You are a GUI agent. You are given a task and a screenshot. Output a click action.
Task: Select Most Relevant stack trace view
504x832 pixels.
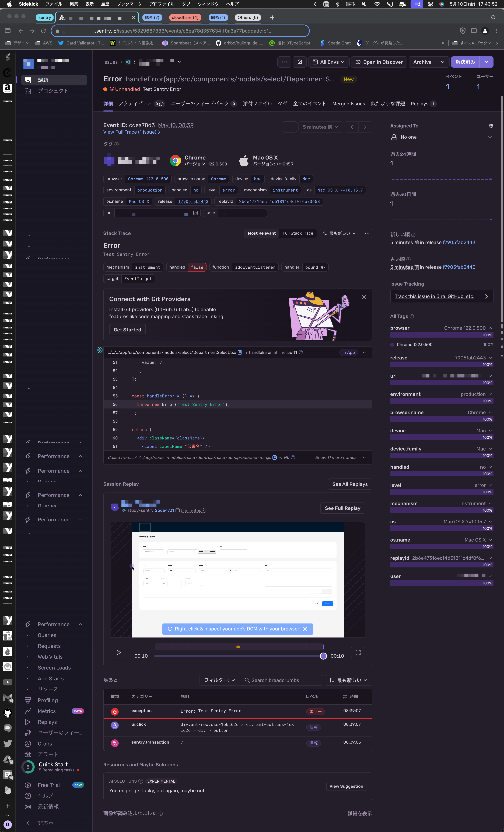pyautogui.click(x=262, y=233)
